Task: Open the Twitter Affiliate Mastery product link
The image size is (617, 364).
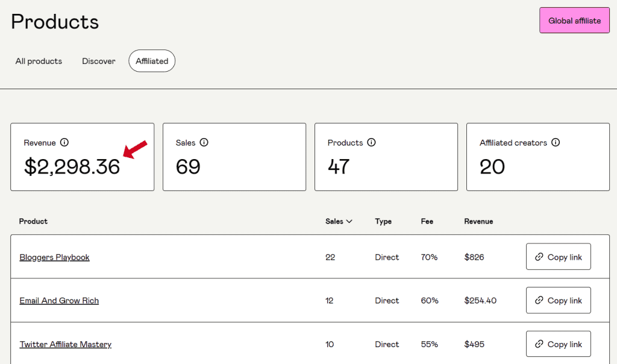Action: tap(65, 344)
